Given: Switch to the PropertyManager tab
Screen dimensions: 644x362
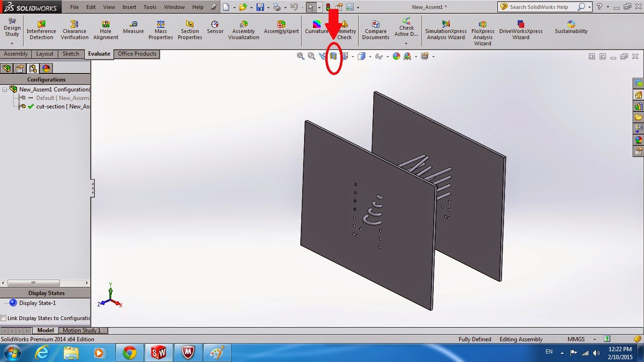Looking at the screenshot, I should point(20,68).
